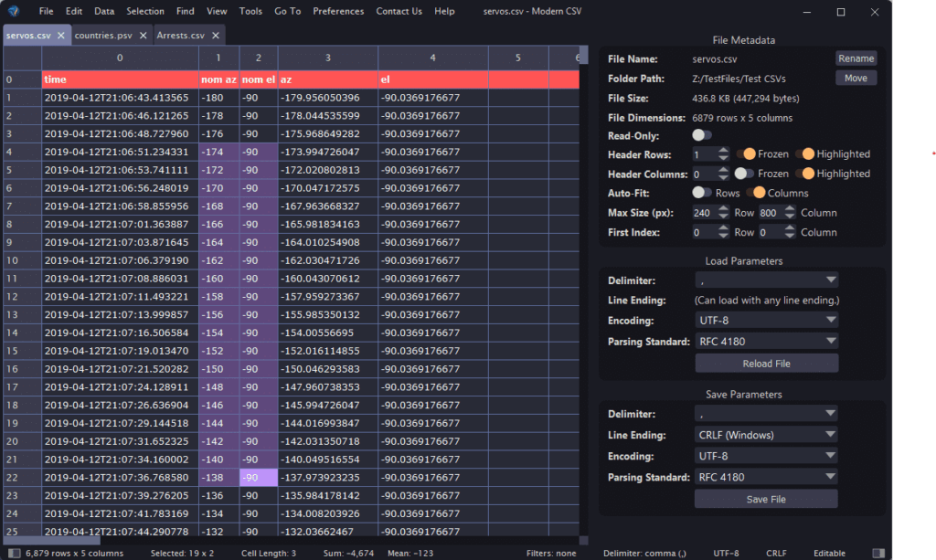Enable Auto-Fit for Rows
Screen dimensions: 936x560
tap(701, 193)
